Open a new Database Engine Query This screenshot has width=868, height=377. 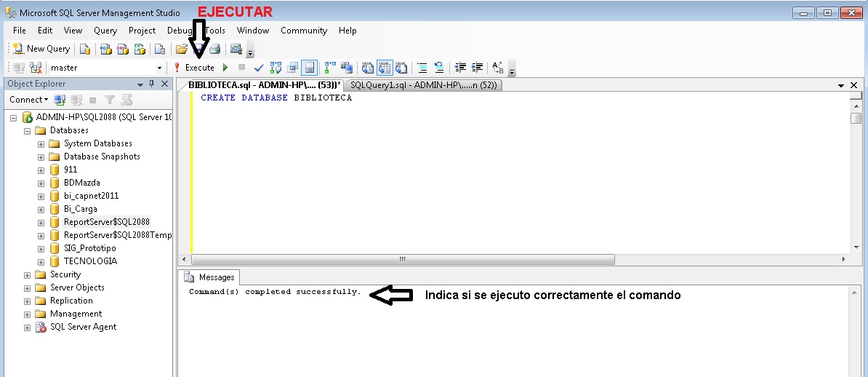pos(85,49)
